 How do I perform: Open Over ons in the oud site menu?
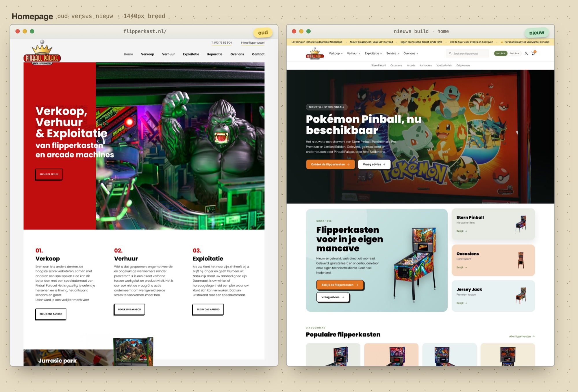237,54
